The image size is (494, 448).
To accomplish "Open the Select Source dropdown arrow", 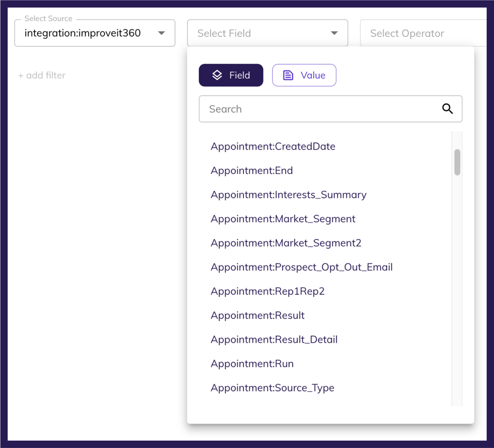I will coord(162,33).
